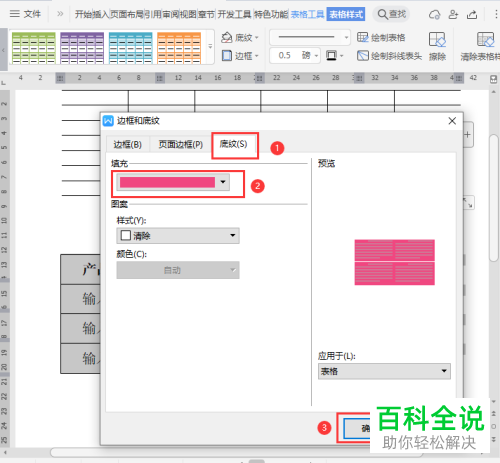Click the 产 table cell in document

[80, 269]
